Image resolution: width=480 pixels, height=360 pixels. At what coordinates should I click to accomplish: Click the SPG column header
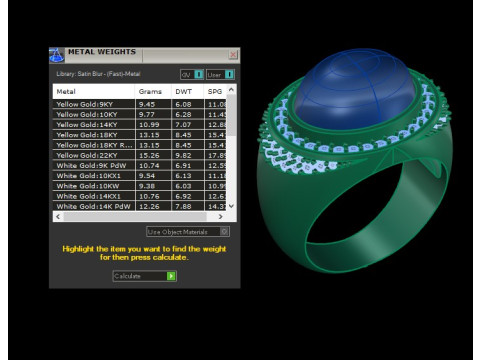click(x=215, y=91)
